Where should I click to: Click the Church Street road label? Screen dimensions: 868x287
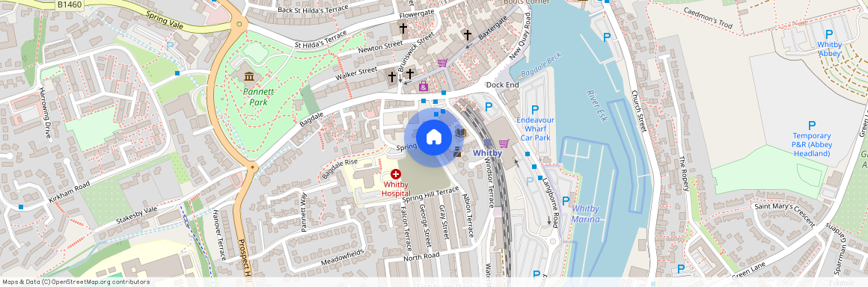639,111
